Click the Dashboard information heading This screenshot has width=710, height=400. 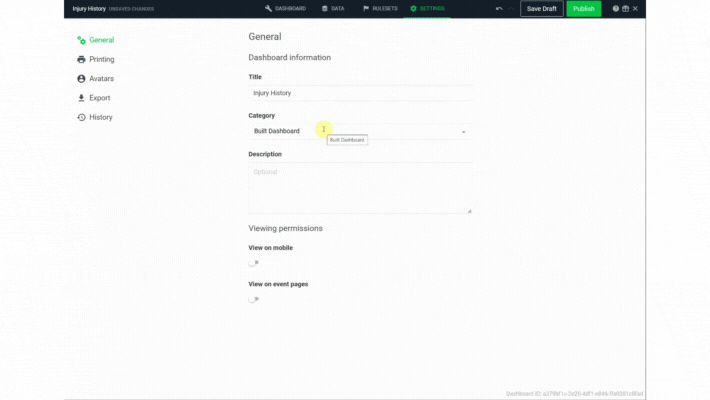coord(289,58)
